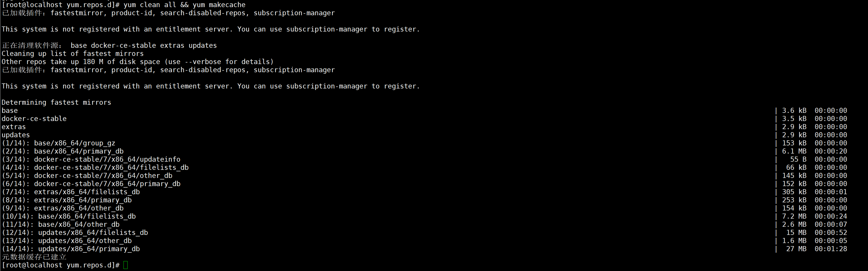Screen dimensions: 868x271
Task: Click 'Determining fastest mirrors' line
Action: (56, 102)
